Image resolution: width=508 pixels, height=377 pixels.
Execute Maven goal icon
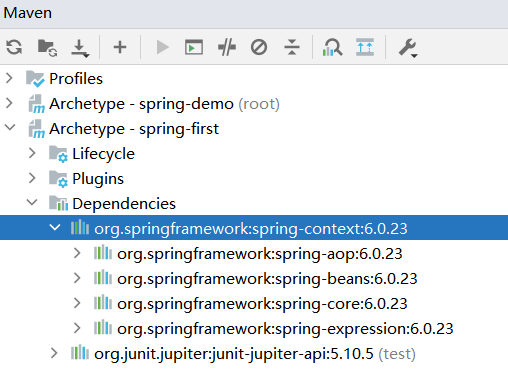(194, 47)
